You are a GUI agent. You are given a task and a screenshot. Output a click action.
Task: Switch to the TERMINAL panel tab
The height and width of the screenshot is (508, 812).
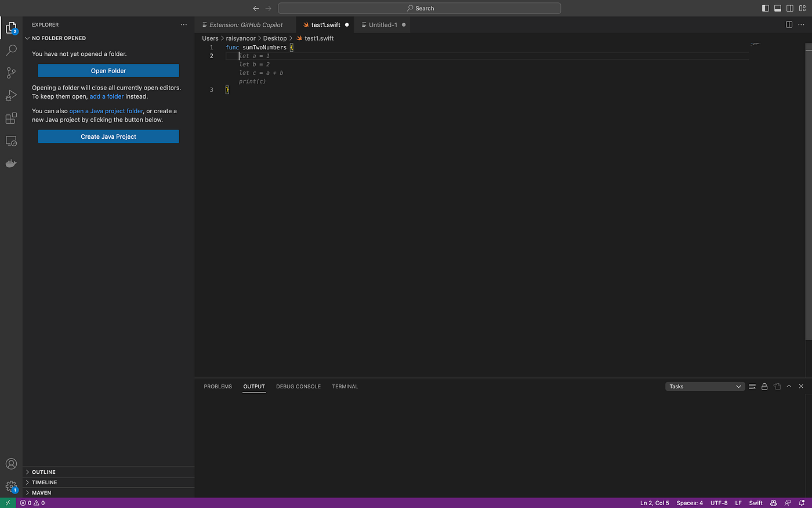coord(345,387)
